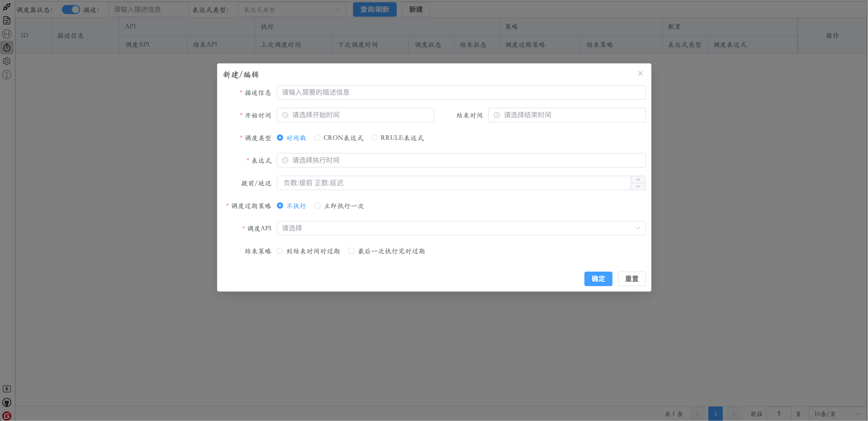Expand the 调度API select dropdown
This screenshot has height=421, width=868.
[461, 228]
